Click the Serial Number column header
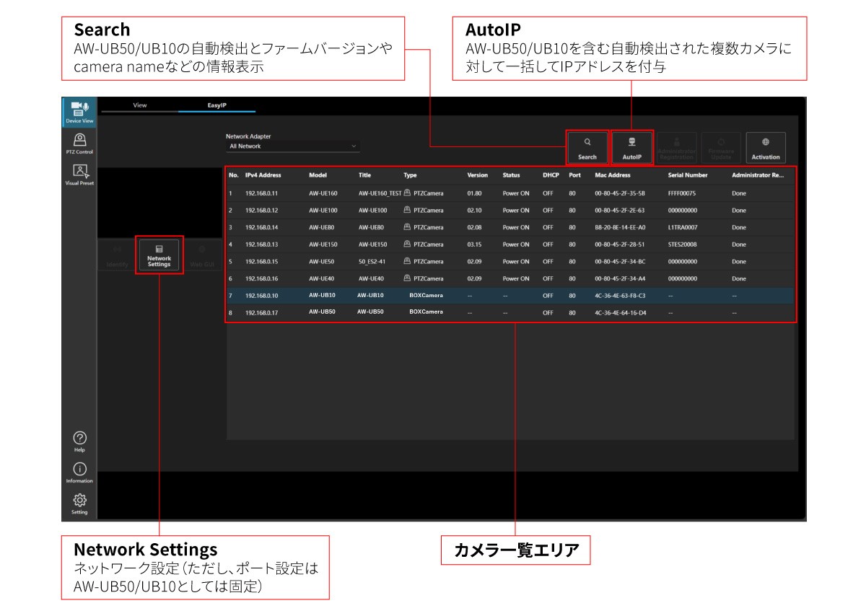Image resolution: width=866 pixels, height=616 pixels. [x=687, y=175]
